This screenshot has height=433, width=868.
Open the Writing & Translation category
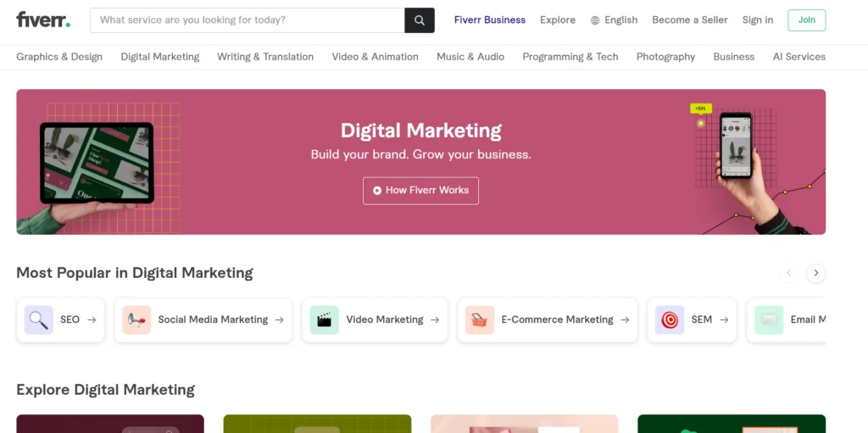pos(265,57)
